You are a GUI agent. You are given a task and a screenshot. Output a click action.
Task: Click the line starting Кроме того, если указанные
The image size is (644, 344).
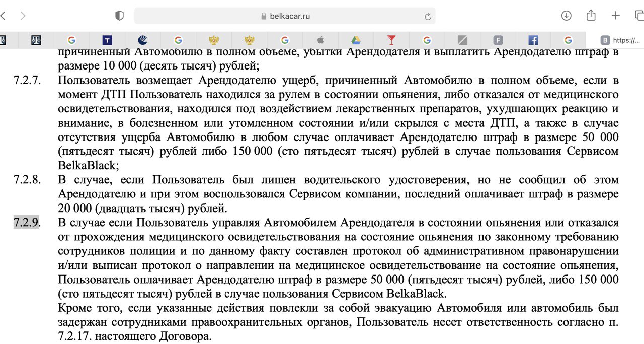click(x=339, y=307)
